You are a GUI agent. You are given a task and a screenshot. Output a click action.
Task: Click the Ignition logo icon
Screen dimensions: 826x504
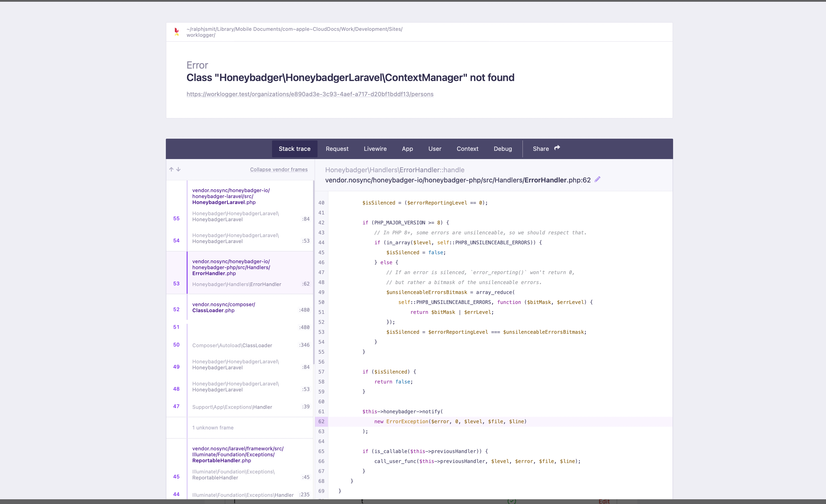tap(177, 32)
